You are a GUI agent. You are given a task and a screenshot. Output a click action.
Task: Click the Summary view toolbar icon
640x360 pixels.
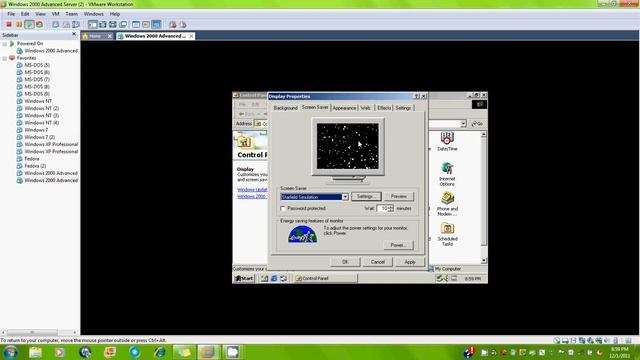(136, 24)
